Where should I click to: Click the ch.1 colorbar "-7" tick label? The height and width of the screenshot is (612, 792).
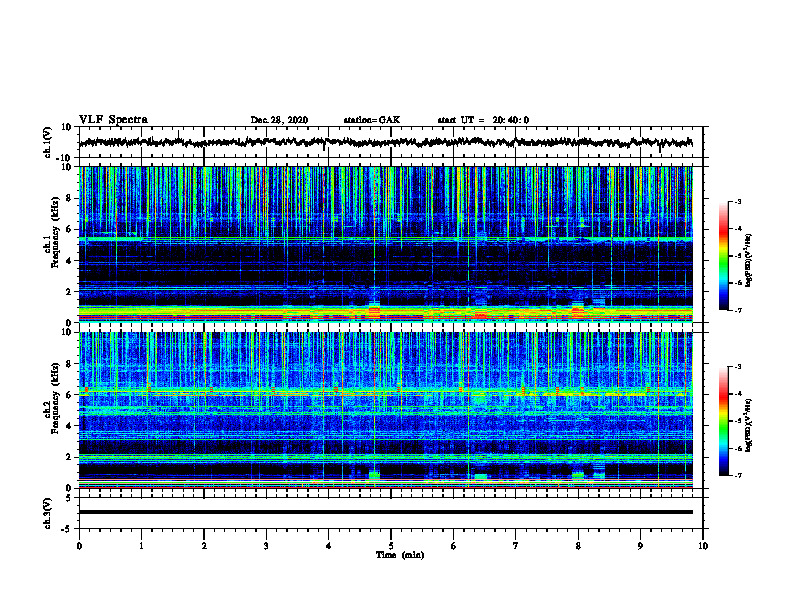[737, 310]
